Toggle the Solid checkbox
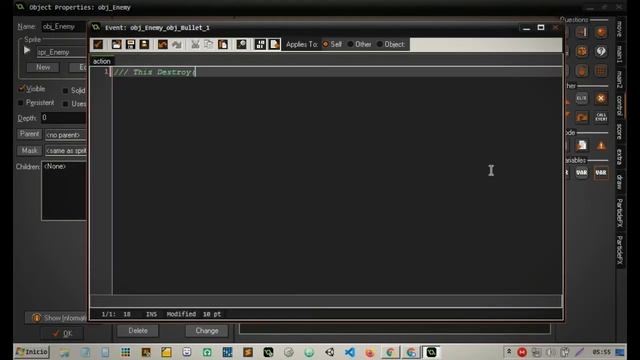640x360 pixels. click(x=65, y=91)
